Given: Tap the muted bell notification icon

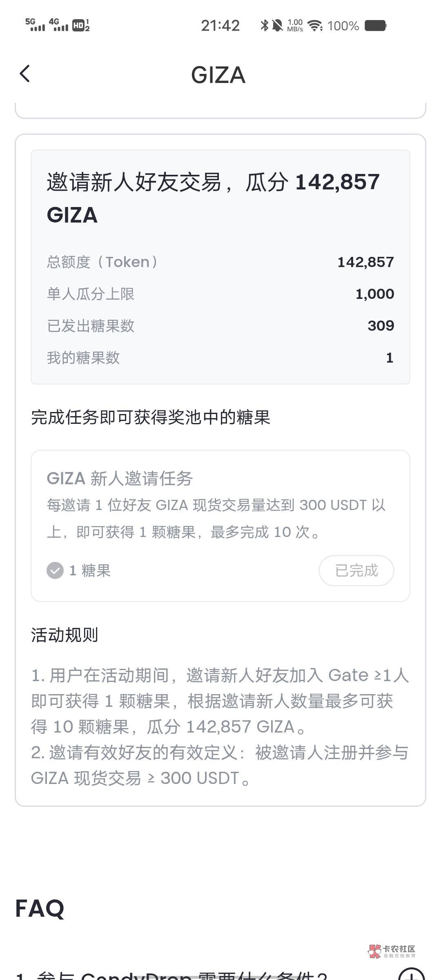Looking at the screenshot, I should coord(278,26).
